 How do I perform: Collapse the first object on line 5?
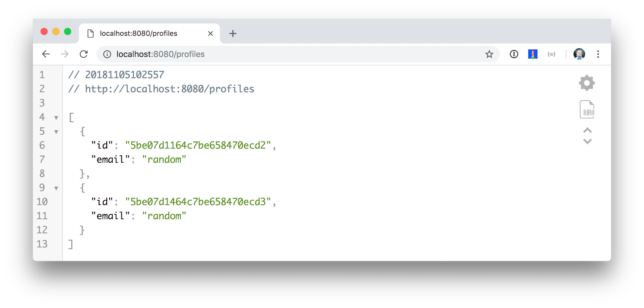(56, 132)
